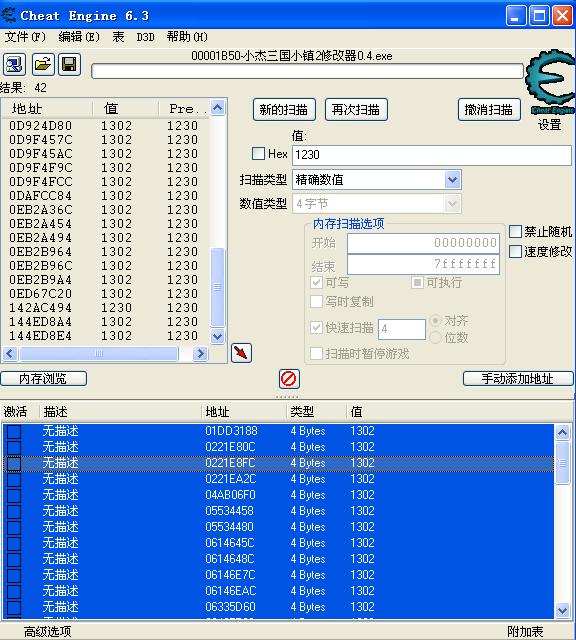Toggle activation box for address 0221E80C

click(14, 447)
